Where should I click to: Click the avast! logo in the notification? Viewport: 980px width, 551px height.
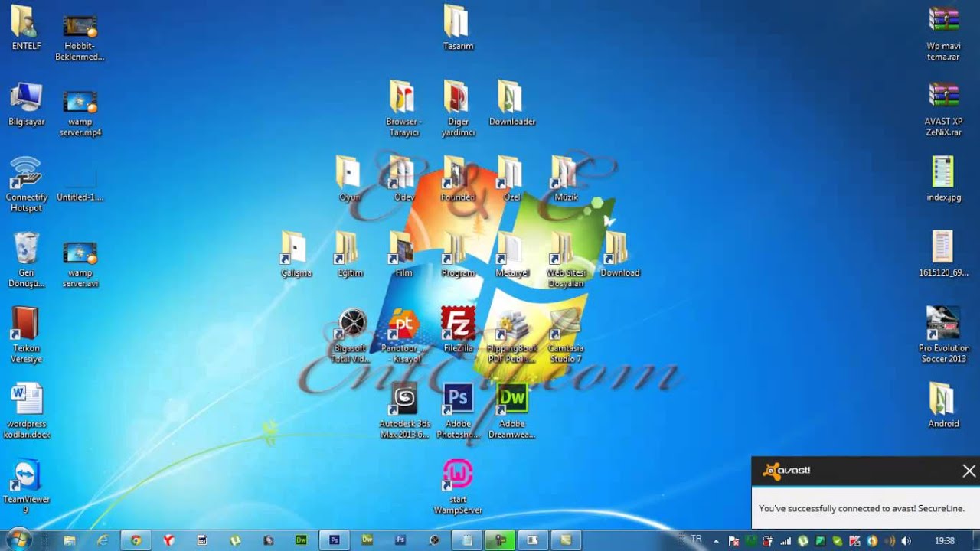(x=786, y=471)
